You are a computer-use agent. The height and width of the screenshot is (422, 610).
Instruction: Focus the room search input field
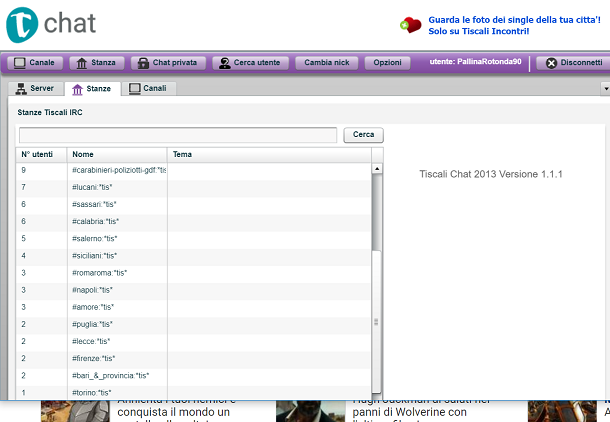pyautogui.click(x=178, y=135)
